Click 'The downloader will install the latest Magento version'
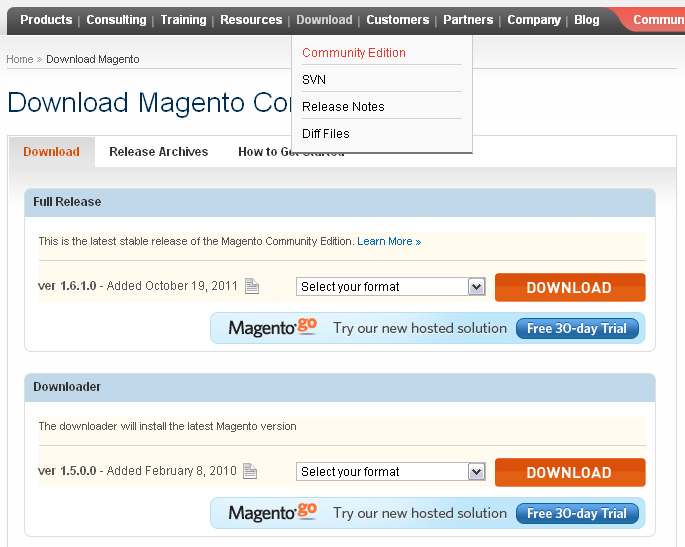This screenshot has height=547, width=685. tap(167, 426)
